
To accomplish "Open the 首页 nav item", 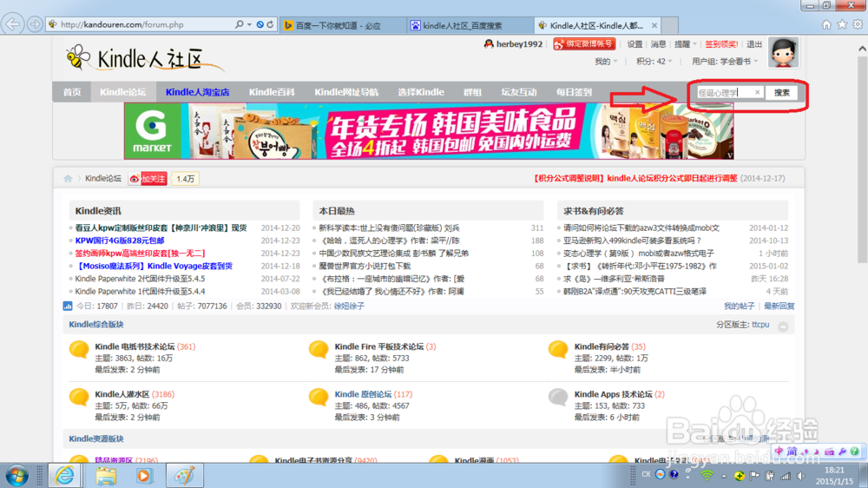I will coord(72,92).
